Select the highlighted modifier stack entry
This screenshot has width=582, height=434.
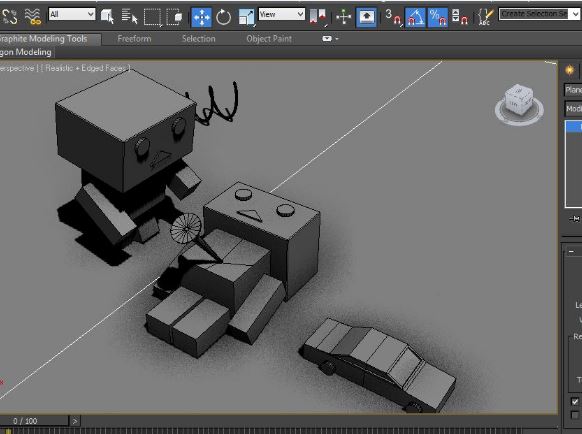click(574, 127)
